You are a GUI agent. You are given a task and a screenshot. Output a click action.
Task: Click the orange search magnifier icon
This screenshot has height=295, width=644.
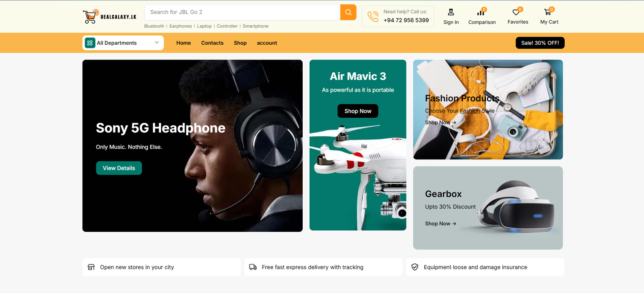[x=348, y=12]
